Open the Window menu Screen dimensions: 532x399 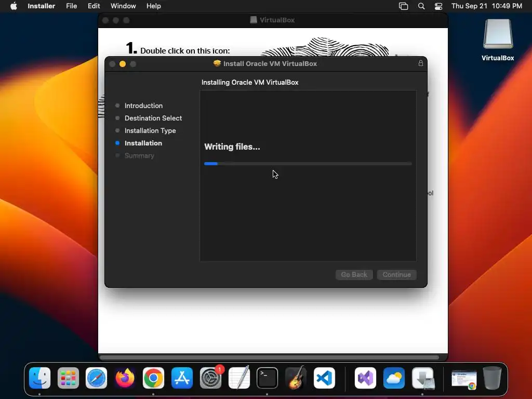coord(123,6)
